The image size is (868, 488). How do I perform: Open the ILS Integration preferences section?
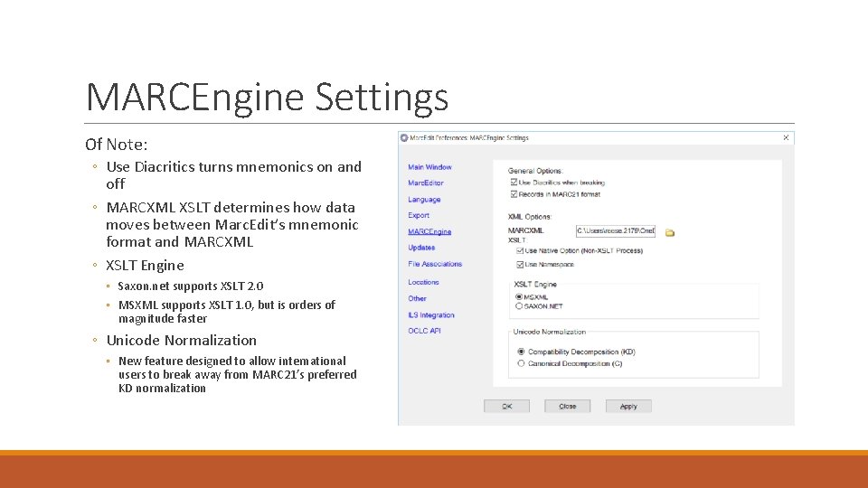(x=431, y=314)
